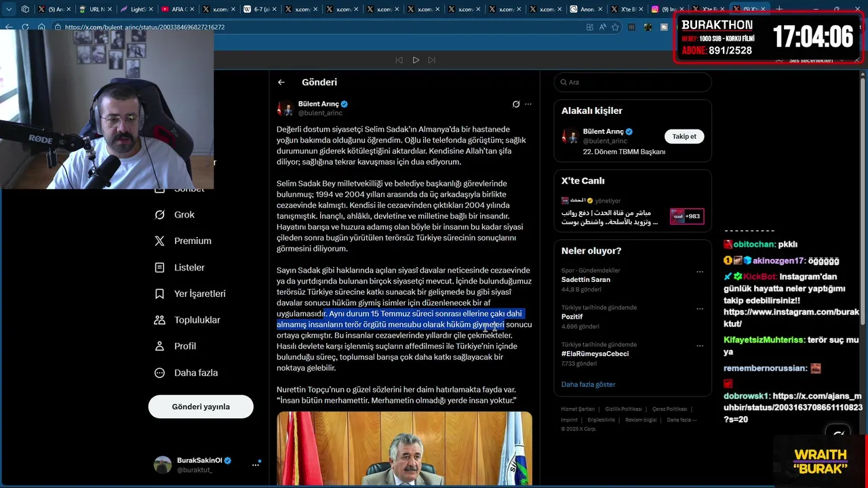Viewport: 868px width, 488px height.
Task: Click Gönderi yayınla button
Action: click(x=201, y=407)
